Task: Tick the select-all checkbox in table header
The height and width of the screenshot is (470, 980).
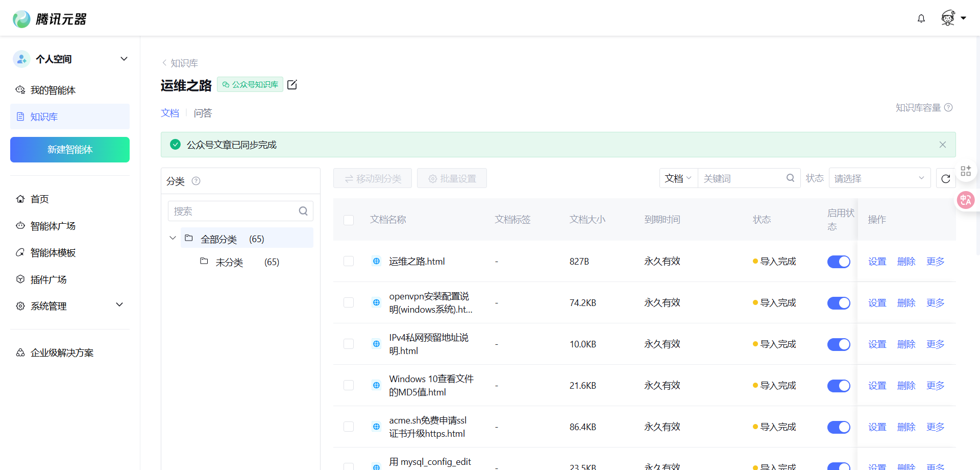Action: [x=349, y=220]
